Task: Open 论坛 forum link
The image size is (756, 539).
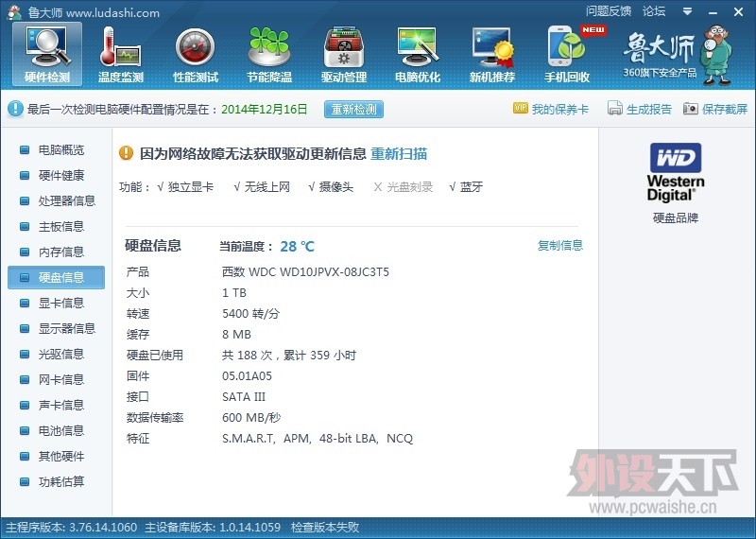Action: tap(654, 11)
